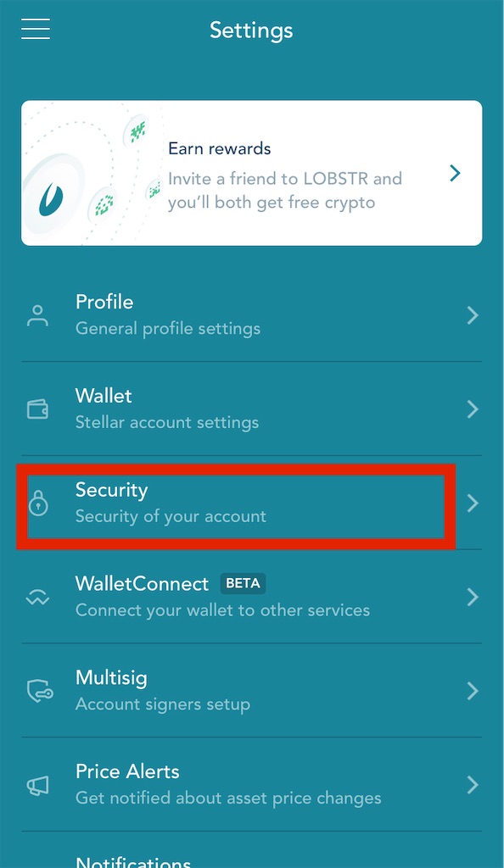The image size is (504, 868).
Task: Tap the Multisig shield key icon
Action: pos(40,692)
